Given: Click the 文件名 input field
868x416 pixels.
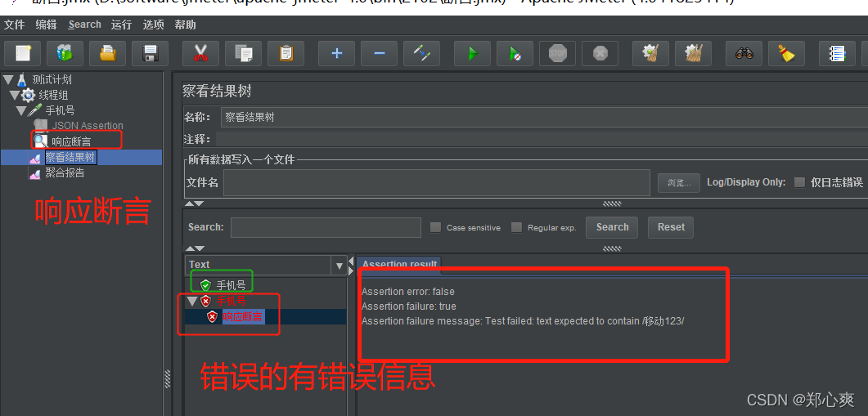Looking at the screenshot, I should pyautogui.click(x=436, y=182).
